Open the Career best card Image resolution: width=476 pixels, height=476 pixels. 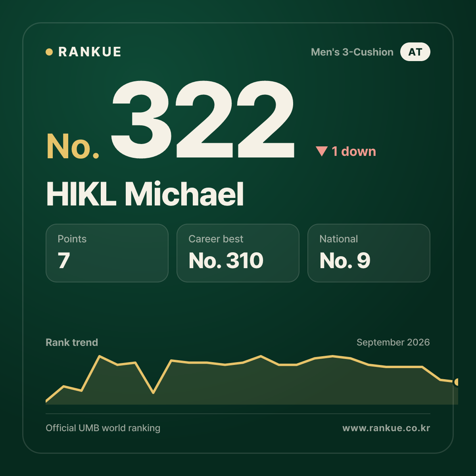pyautogui.click(x=238, y=253)
